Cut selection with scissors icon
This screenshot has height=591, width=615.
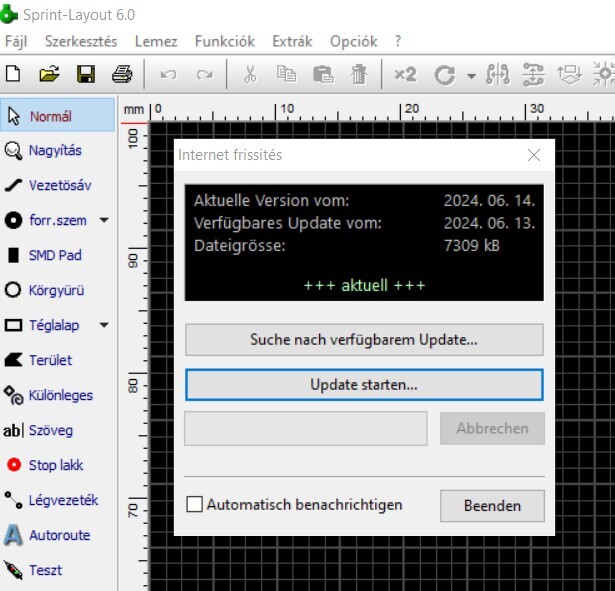250,74
